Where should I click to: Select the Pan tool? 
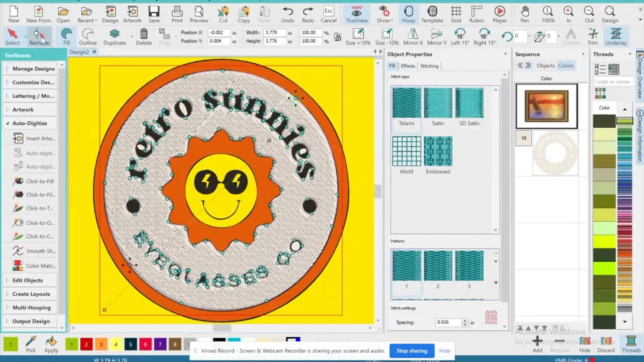tap(524, 14)
